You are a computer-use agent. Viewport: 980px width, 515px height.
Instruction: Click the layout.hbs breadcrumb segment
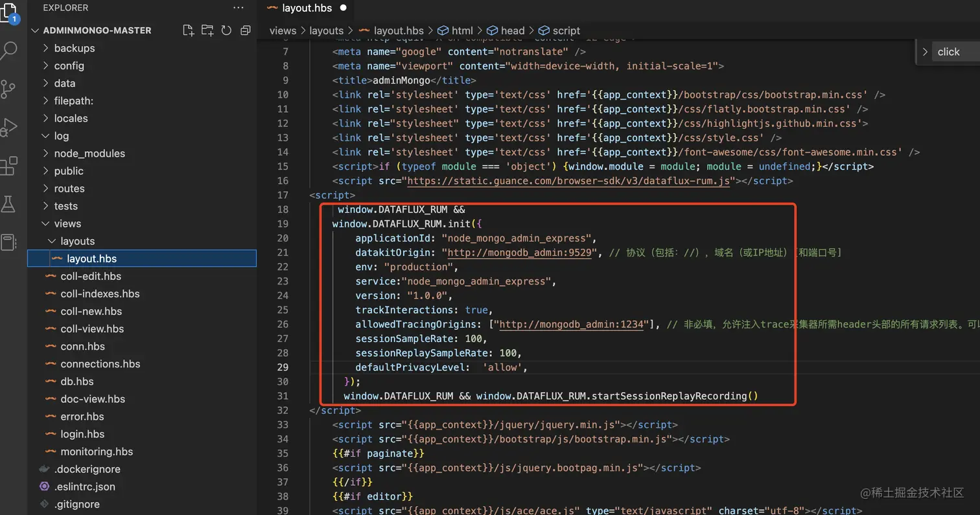click(391, 30)
